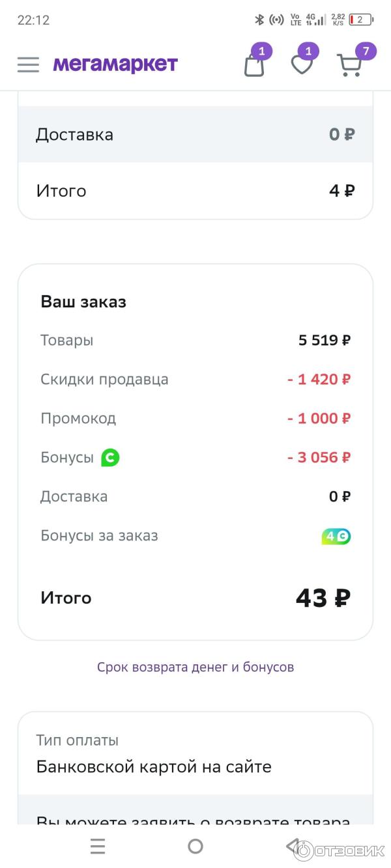Open the shopping cart
Image resolution: width=391 pixels, height=868 pixels.
pos(350,64)
